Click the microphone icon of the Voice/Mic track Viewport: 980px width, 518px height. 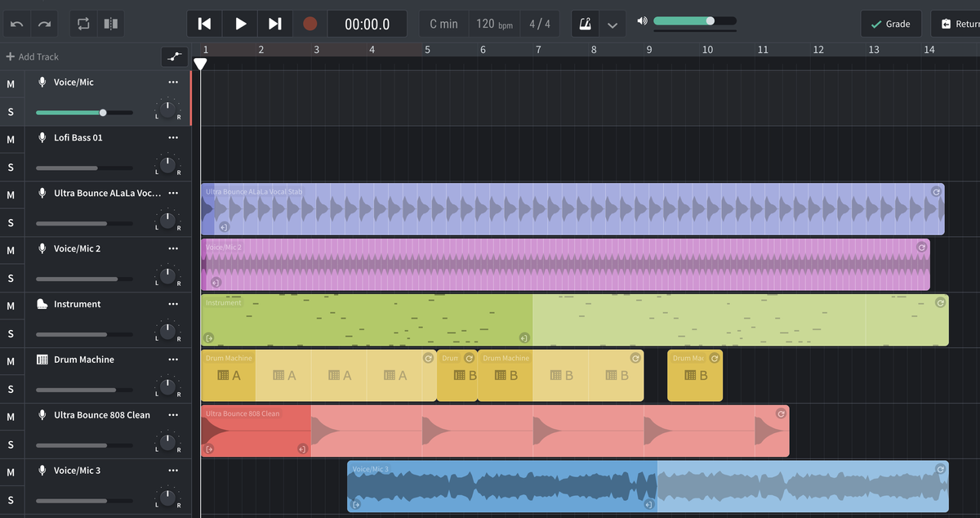tap(42, 82)
